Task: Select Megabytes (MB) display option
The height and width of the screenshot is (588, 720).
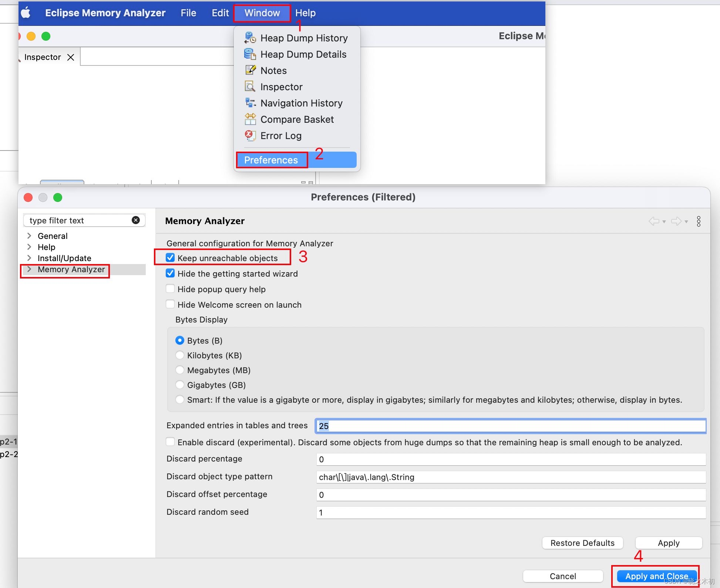Action: [x=180, y=370]
